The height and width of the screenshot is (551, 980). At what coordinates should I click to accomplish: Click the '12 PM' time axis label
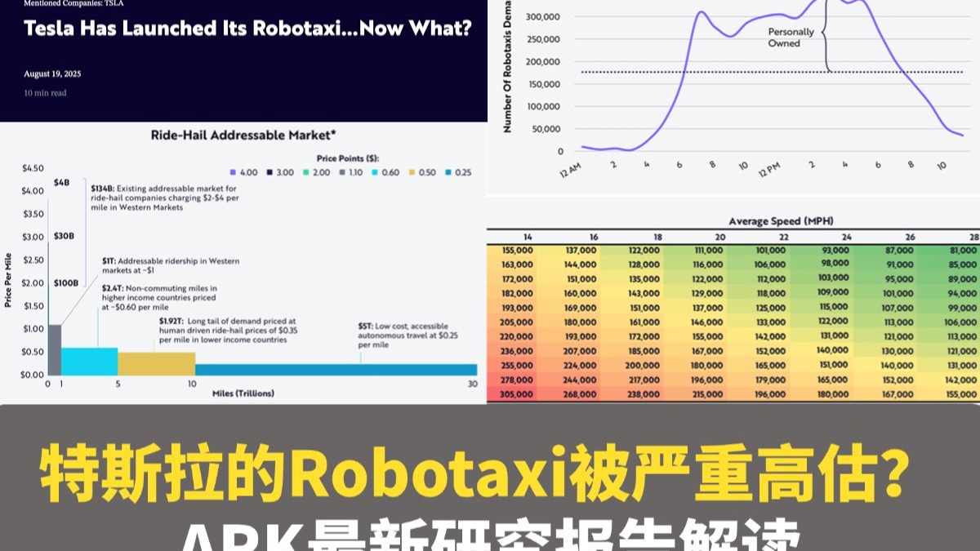[x=770, y=168]
